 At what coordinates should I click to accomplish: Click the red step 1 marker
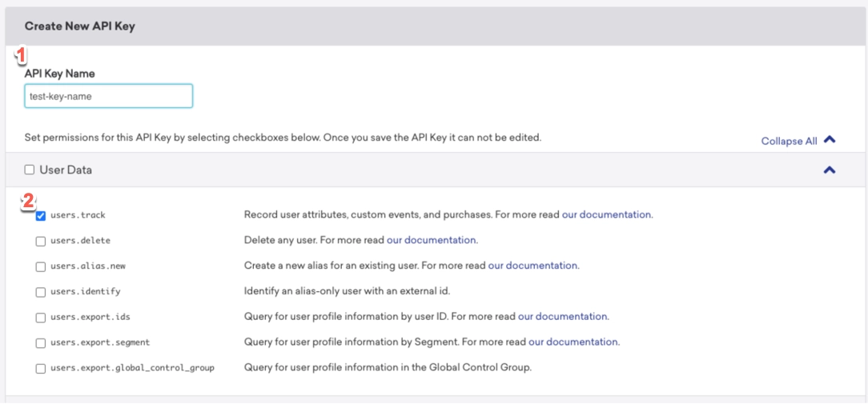(x=22, y=56)
